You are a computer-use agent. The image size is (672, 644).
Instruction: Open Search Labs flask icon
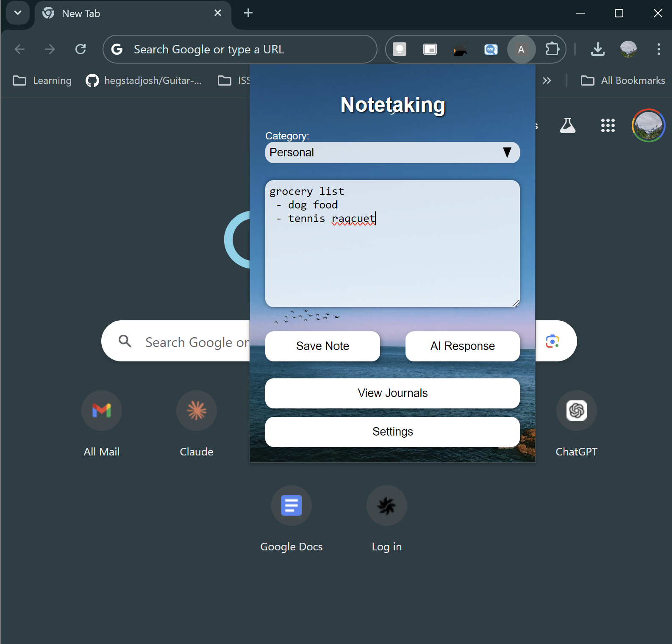(x=568, y=125)
